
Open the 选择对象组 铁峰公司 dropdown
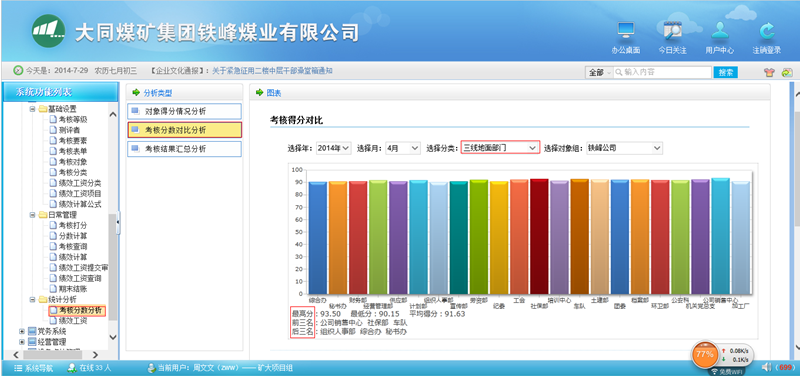click(624, 148)
